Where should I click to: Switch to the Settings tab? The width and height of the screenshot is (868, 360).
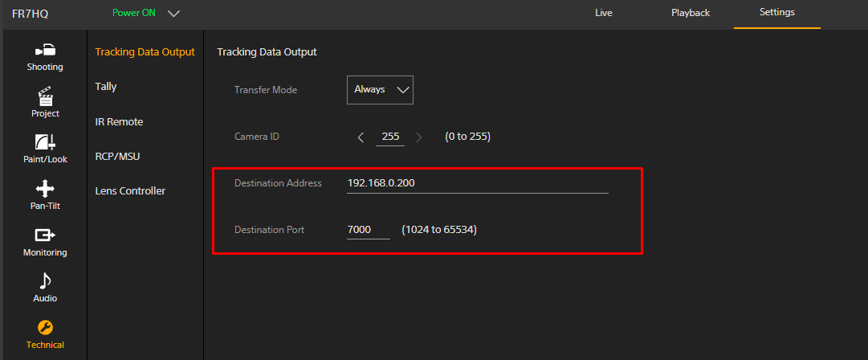coord(776,13)
